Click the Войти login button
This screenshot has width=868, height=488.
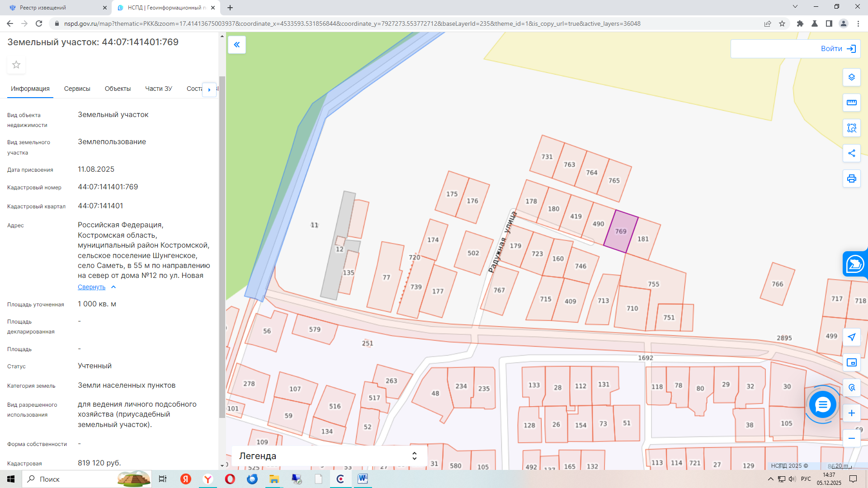pos(795,49)
